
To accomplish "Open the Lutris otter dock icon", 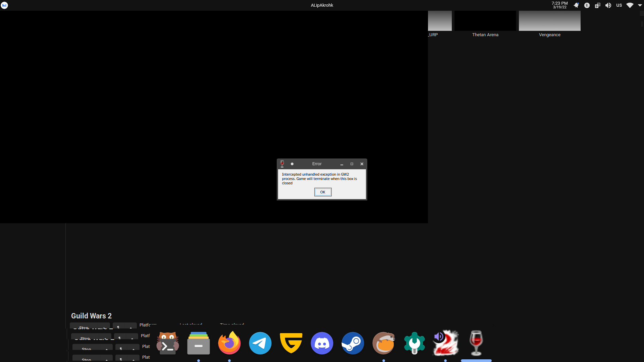I will pyautogui.click(x=384, y=343).
